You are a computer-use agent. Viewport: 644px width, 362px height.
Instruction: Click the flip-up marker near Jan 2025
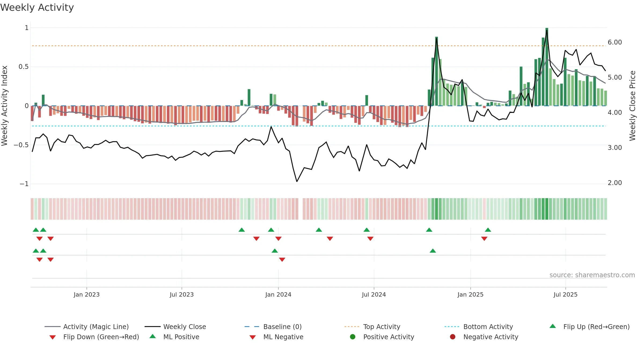[x=488, y=230]
